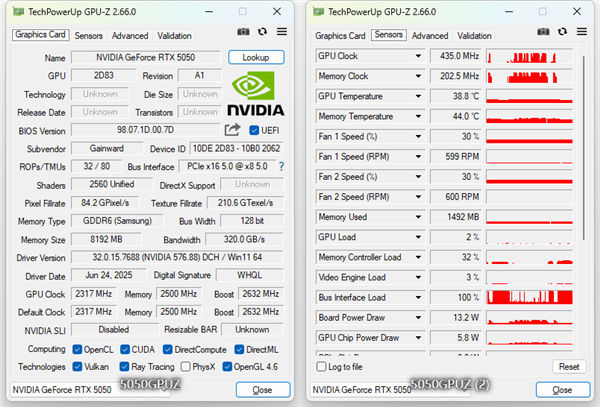This screenshot has width=600, height=407.
Task: Click GPU-Z app icon in Sensors window title bar
Action: coord(318,12)
